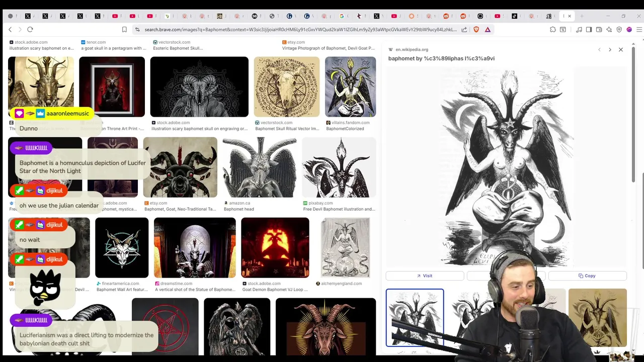
Task: Click the share icon in address bar
Action: coord(464,30)
